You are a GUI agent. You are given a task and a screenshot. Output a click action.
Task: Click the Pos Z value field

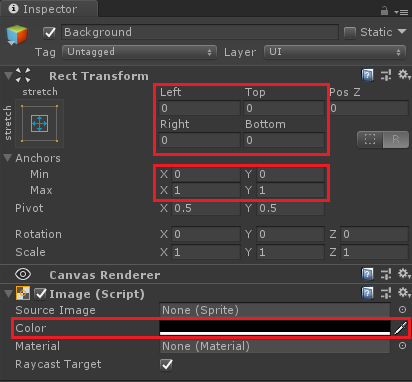click(369, 108)
